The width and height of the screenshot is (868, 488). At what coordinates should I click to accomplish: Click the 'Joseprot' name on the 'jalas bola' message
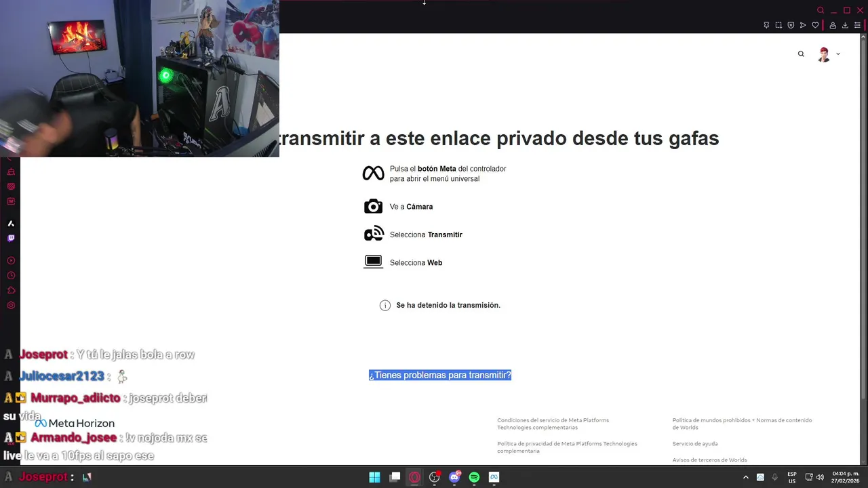(x=44, y=354)
